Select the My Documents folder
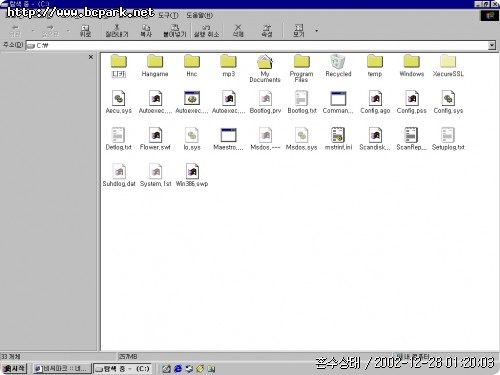500x375 pixels. click(265, 68)
